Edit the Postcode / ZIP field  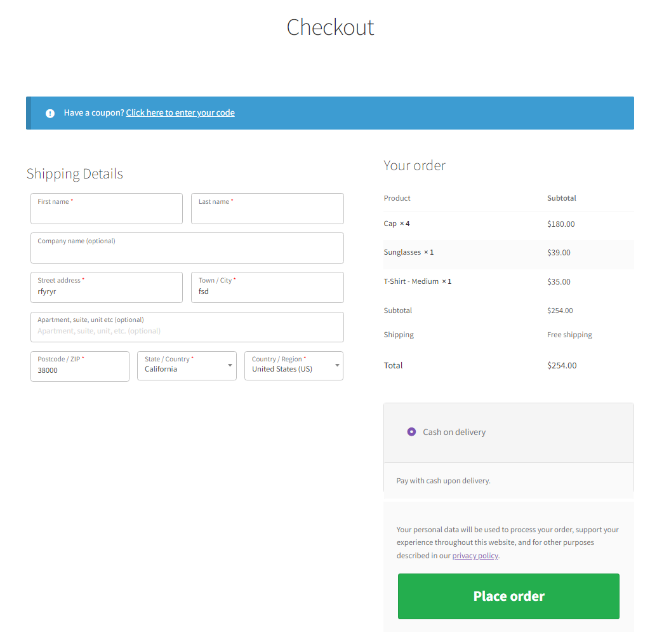(79, 366)
